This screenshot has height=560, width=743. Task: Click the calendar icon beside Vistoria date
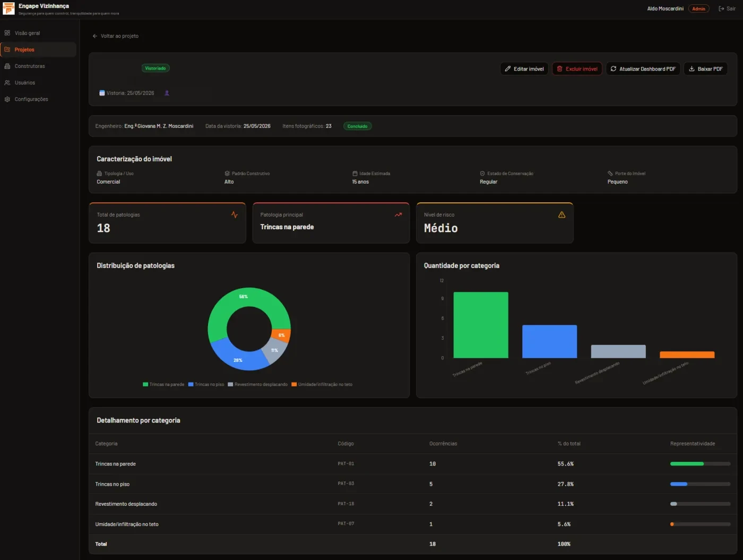click(102, 93)
